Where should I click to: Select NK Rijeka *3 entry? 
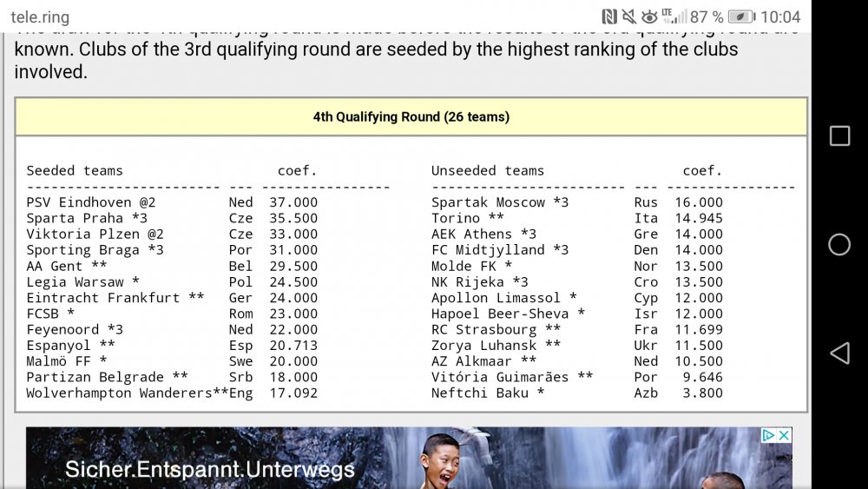[x=480, y=282]
